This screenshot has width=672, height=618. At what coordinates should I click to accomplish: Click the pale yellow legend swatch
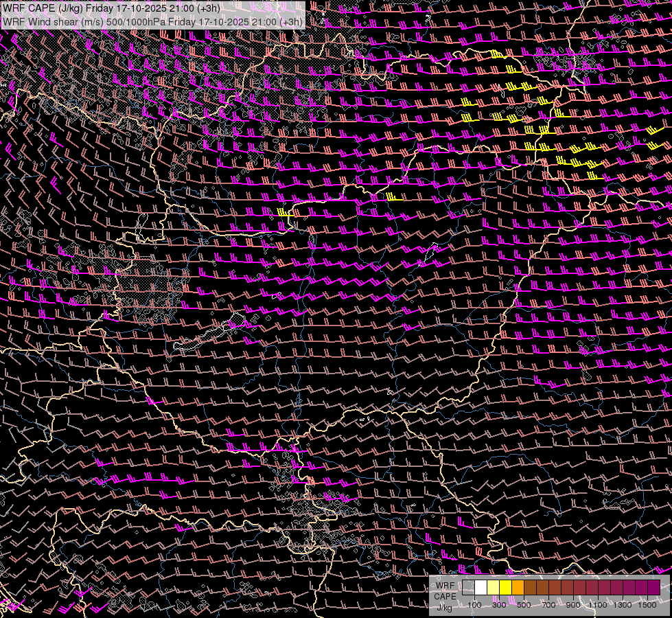click(493, 587)
